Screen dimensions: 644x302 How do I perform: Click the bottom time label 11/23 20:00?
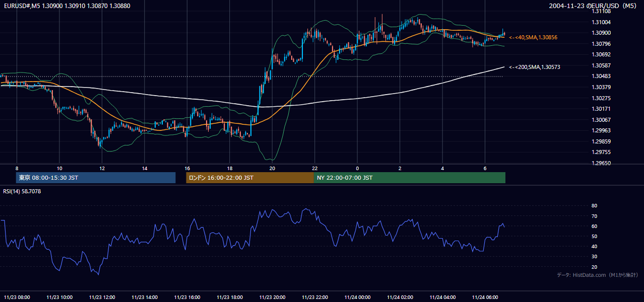click(x=272, y=297)
